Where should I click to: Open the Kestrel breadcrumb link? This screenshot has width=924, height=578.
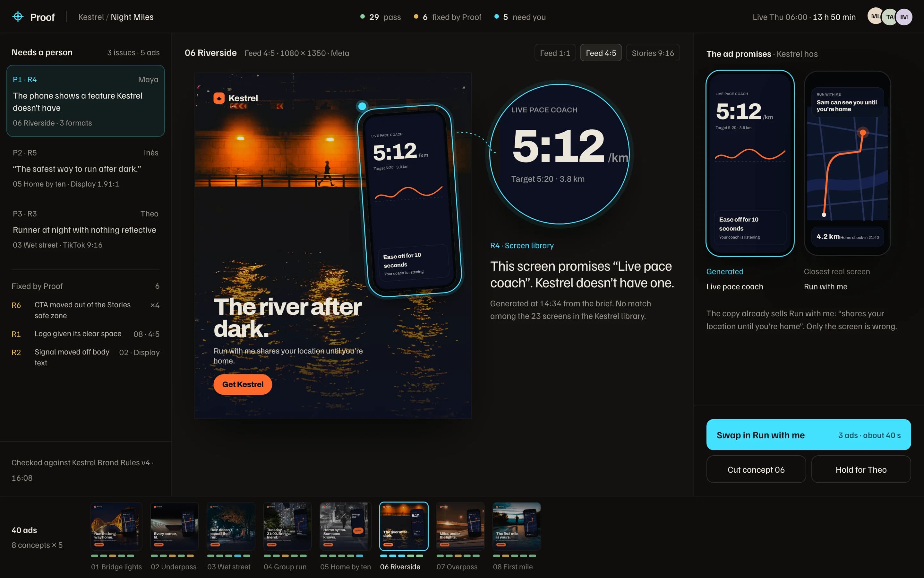pos(91,17)
